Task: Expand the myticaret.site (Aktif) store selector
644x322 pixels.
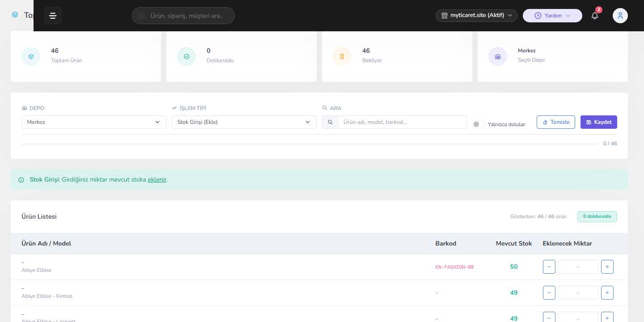Action: coord(476,16)
